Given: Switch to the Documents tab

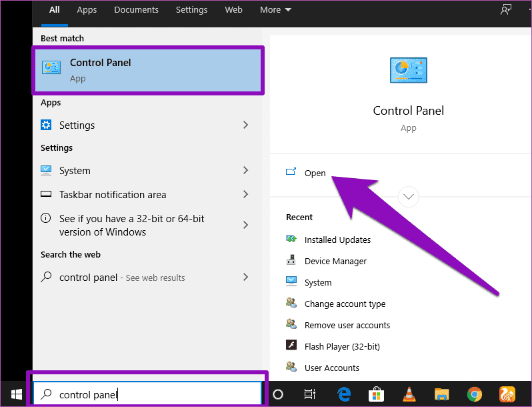Looking at the screenshot, I should tap(136, 10).
